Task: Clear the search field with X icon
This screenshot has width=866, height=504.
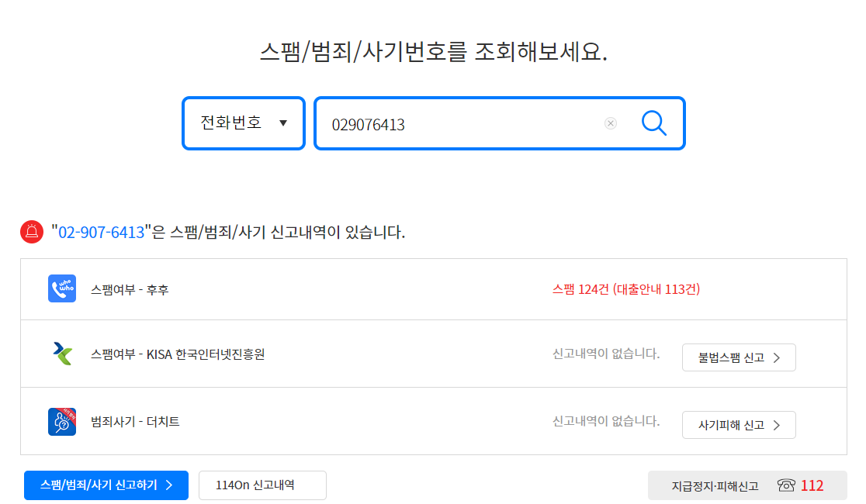Action: 610,123
